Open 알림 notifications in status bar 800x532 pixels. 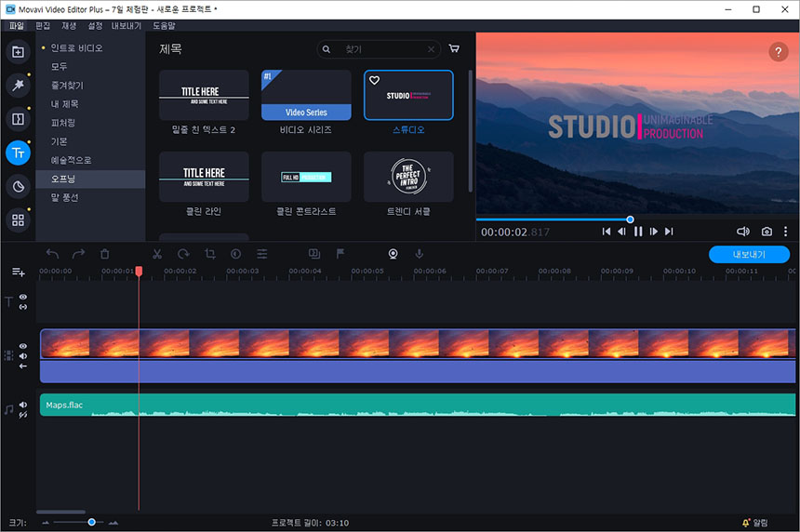(755, 523)
